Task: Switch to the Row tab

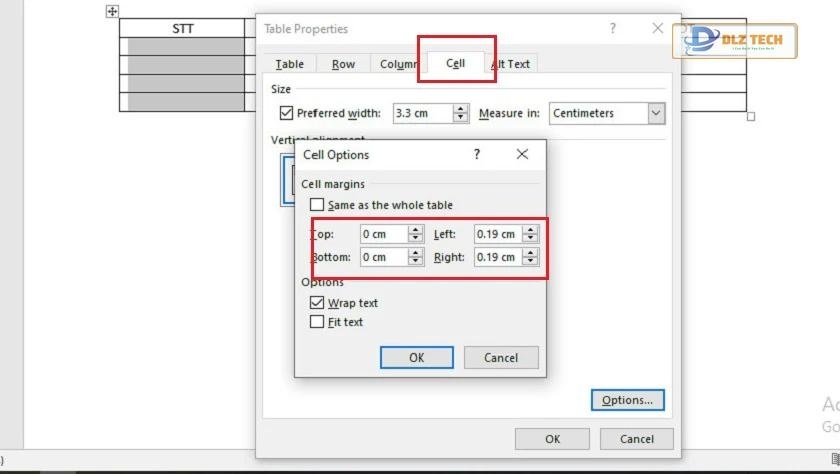Action: coord(343,64)
